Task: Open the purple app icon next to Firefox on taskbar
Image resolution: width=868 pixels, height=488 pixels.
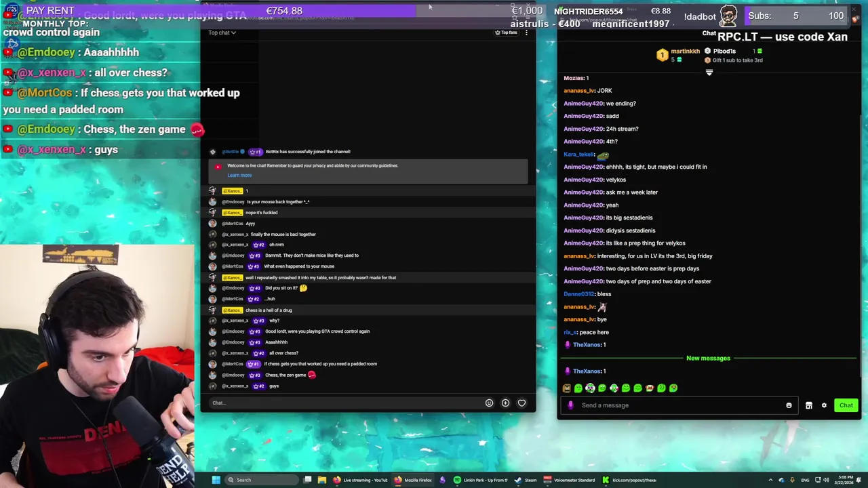Action: tap(442, 480)
